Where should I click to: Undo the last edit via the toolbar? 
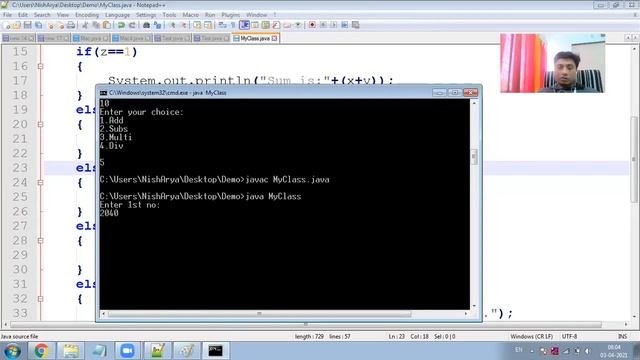point(121,25)
